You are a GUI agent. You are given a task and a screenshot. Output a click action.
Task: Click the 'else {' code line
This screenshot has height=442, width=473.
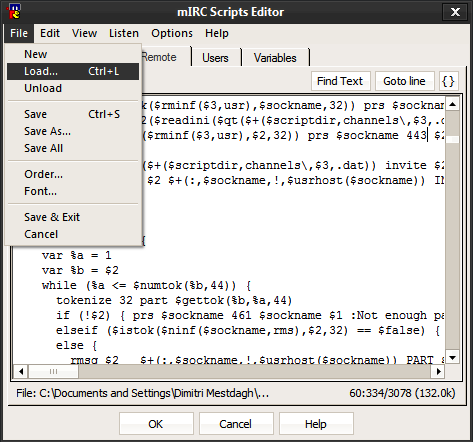(77, 346)
